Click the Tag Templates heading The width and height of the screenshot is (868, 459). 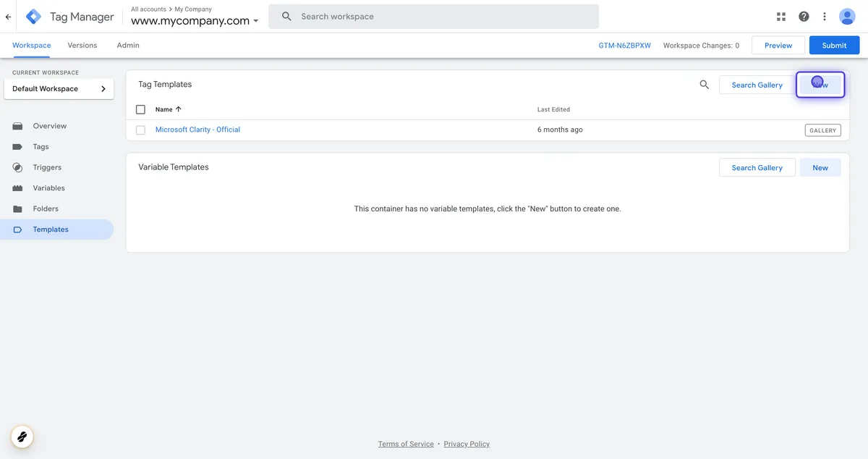pos(165,84)
